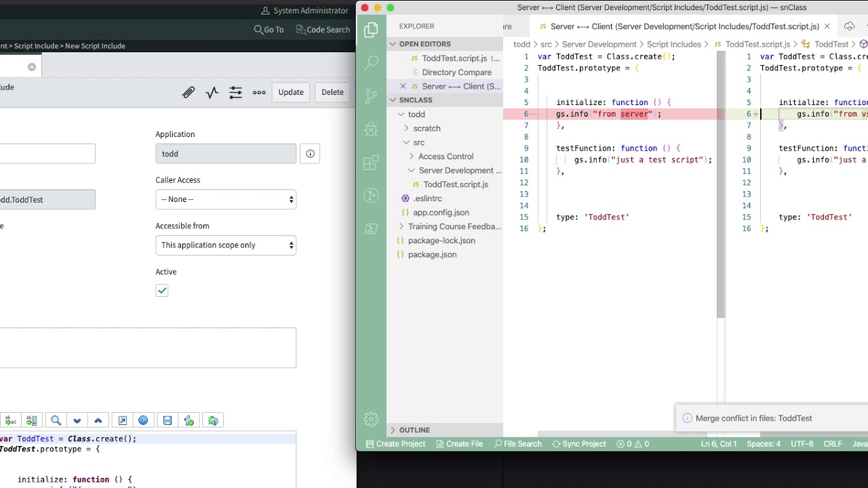Click File Search in status bar
Screen dimensions: 868x488
coord(518,445)
